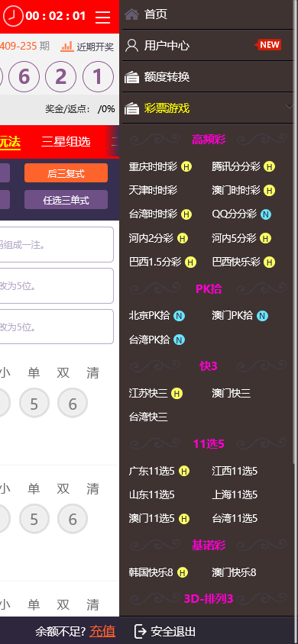This screenshot has height=644, width=298.
Task: Open 巴西快乐彩 game
Action: point(236,262)
